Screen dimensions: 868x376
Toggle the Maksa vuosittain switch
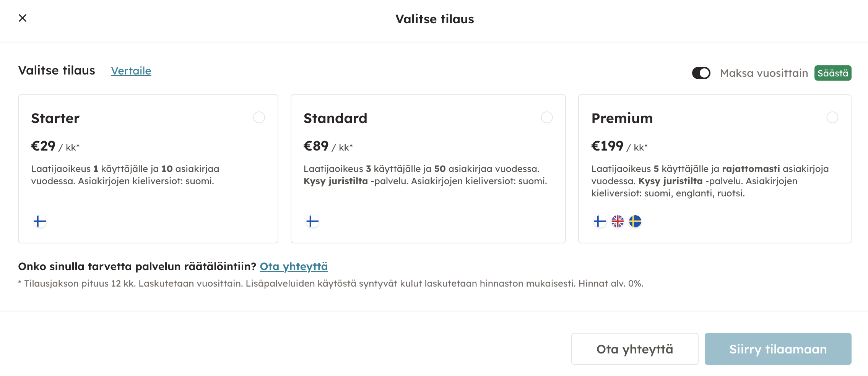pyautogui.click(x=701, y=73)
